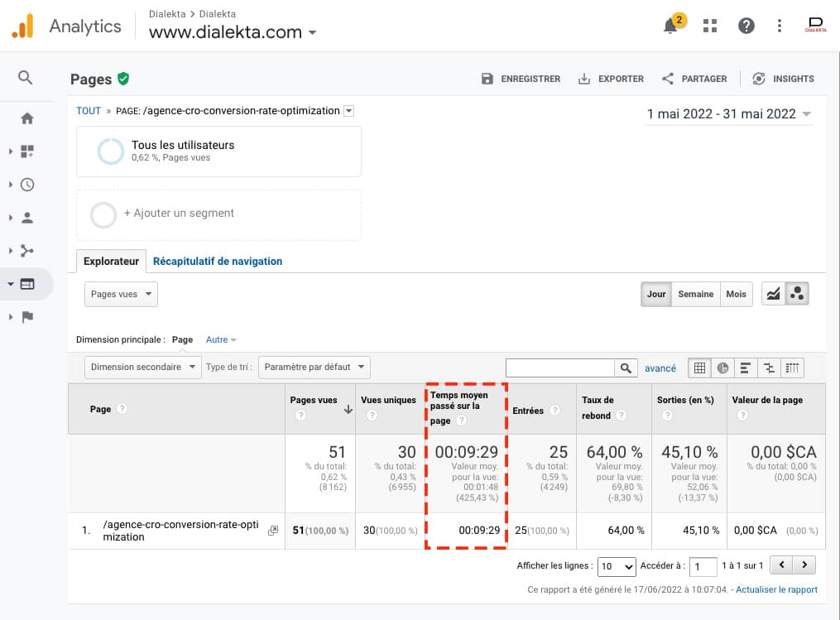Open the Conversions flag icon in sidebar
This screenshot has width=840, height=620.
point(26,316)
